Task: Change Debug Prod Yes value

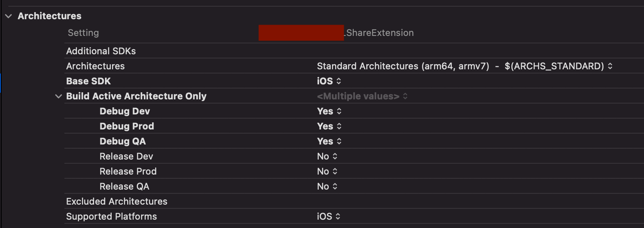Action: [329, 127]
